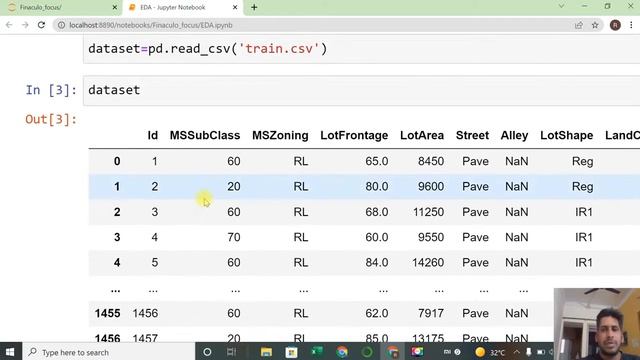Click LotFrontage value 80.0
640x360 pixels.
coord(377,187)
